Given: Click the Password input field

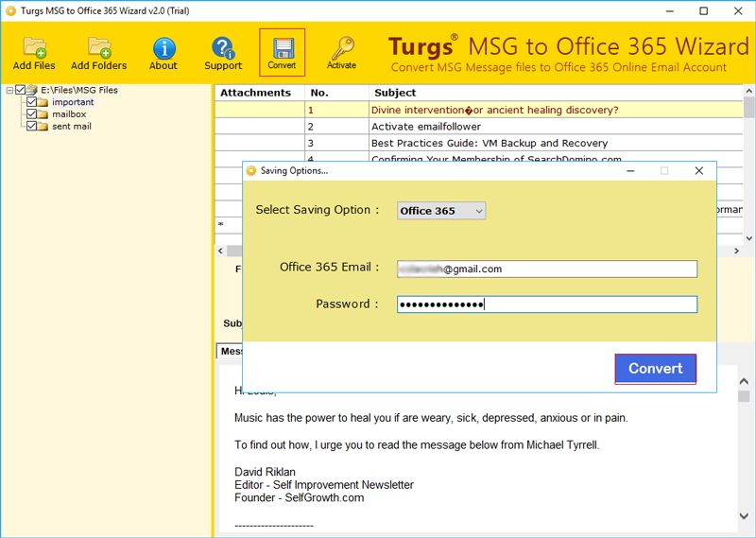Looking at the screenshot, I should pyautogui.click(x=547, y=304).
